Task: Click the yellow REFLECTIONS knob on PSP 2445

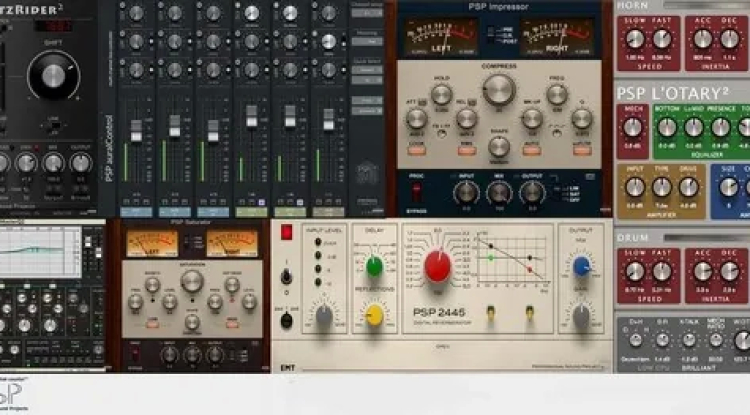Action: 374,315
